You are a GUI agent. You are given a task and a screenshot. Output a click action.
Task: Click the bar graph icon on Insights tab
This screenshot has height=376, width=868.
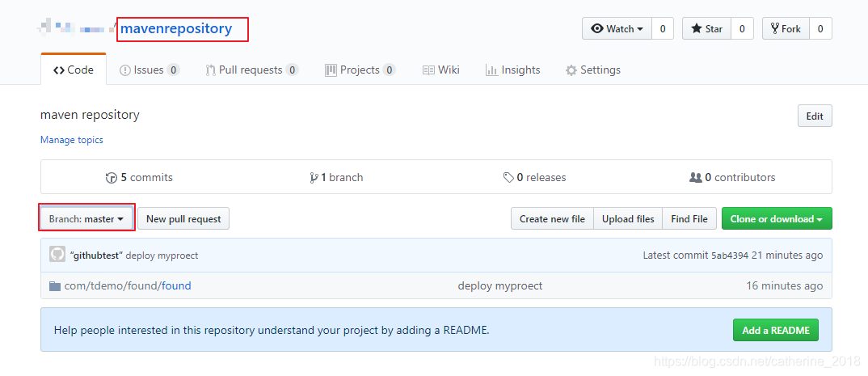(491, 70)
